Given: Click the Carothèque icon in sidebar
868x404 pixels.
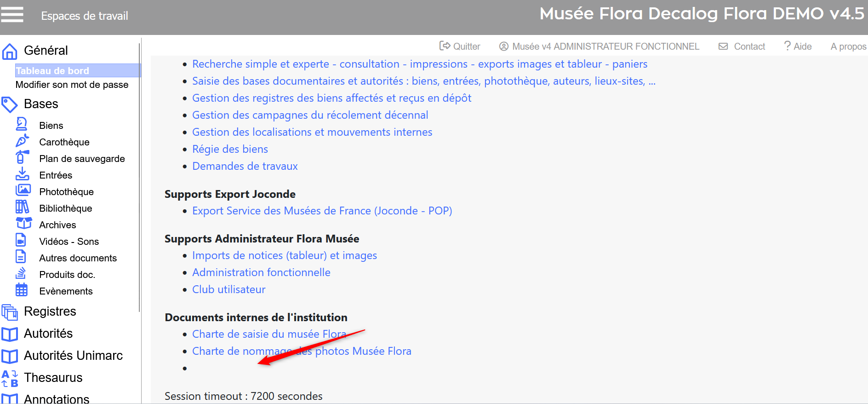Looking at the screenshot, I should coord(22,141).
